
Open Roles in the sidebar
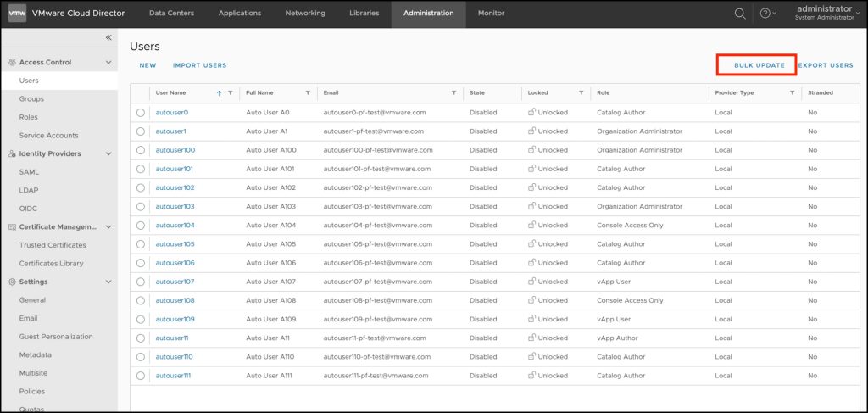28,117
